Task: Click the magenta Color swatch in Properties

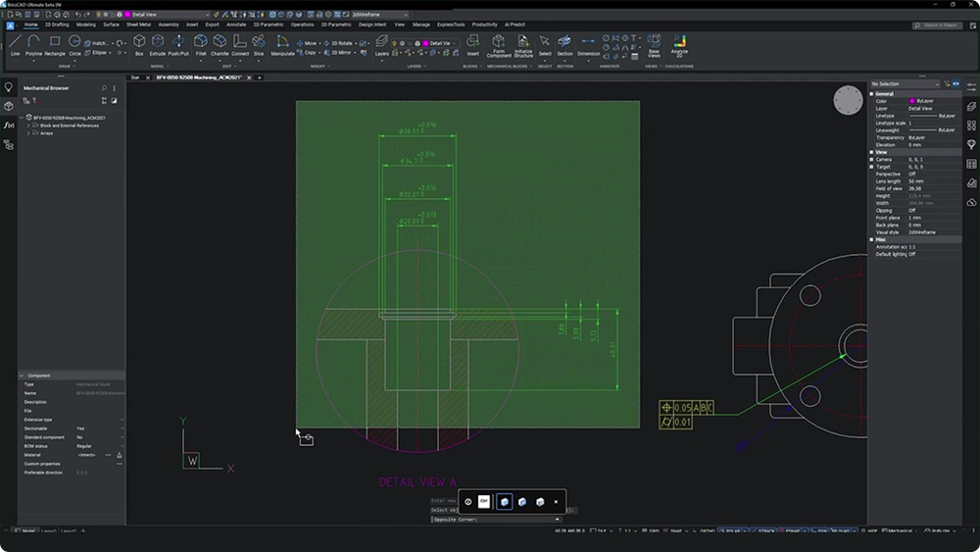Action: 912,101
